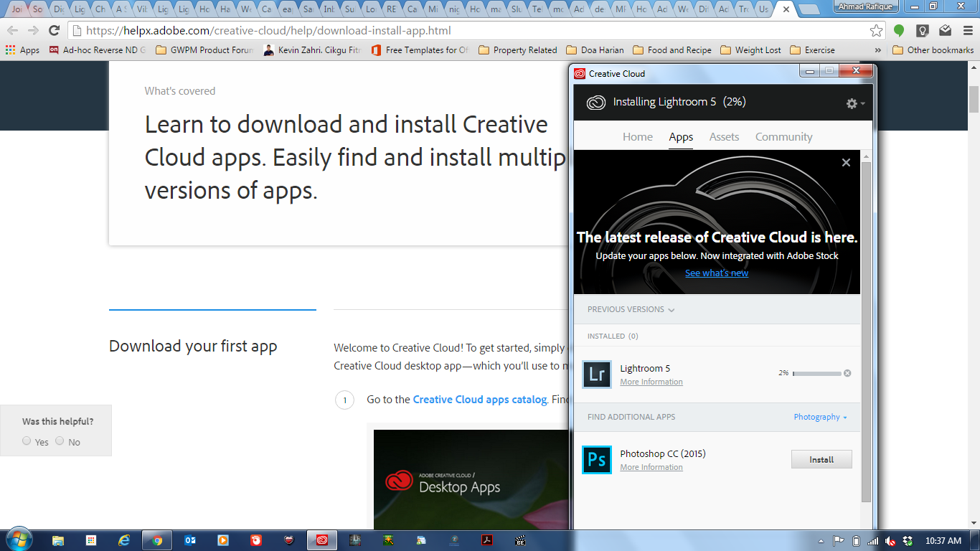Open More Information under Photoshop CC

click(651, 467)
